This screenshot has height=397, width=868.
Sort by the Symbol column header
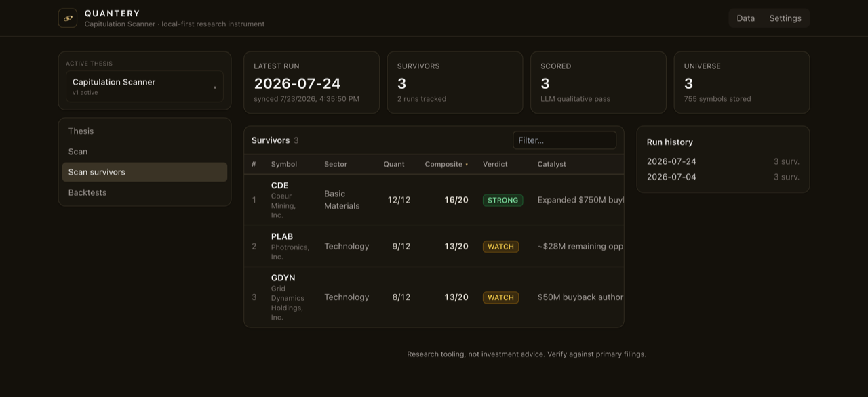[284, 164]
